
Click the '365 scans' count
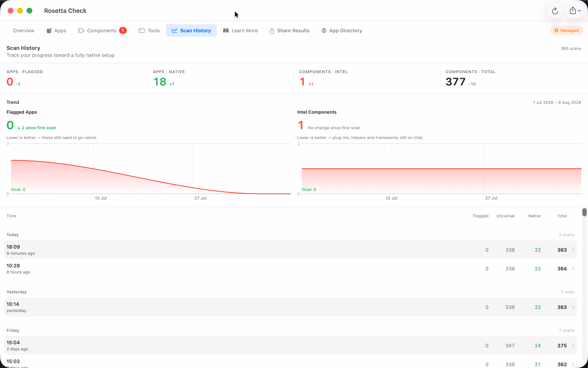tap(571, 48)
